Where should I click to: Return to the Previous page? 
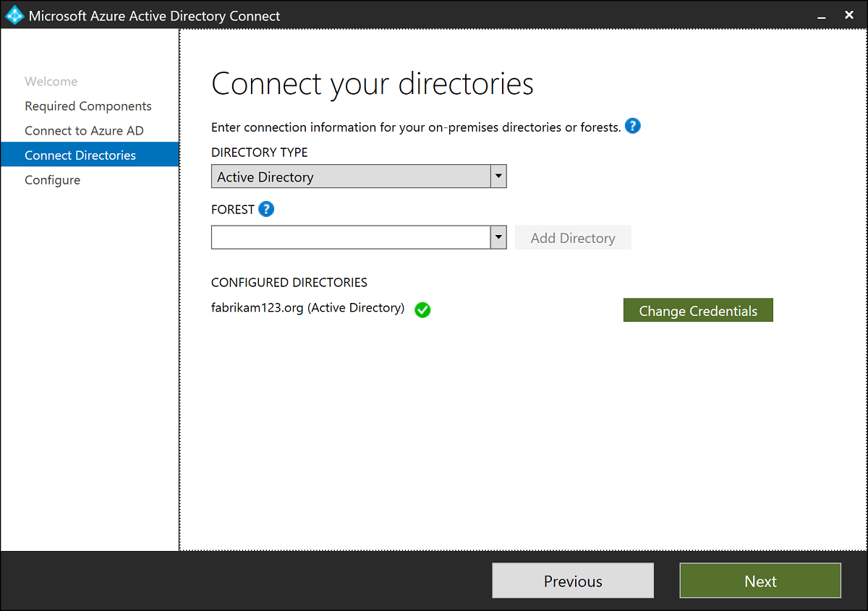click(573, 581)
